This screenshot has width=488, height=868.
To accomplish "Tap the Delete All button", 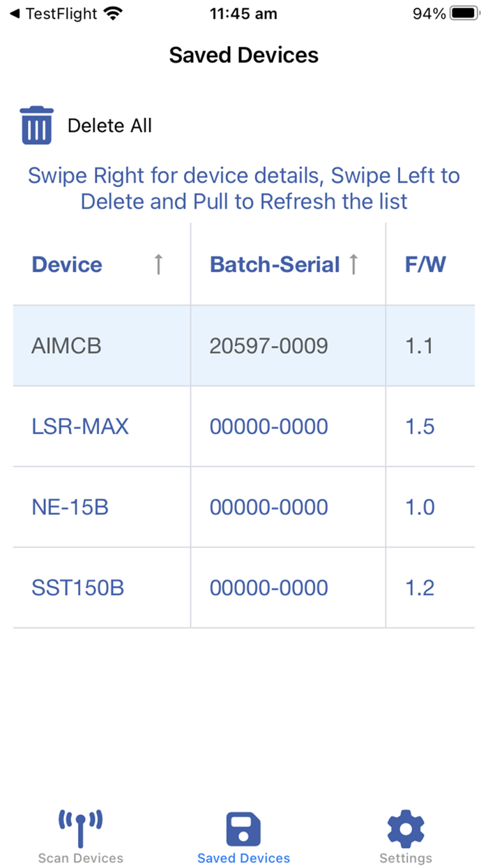I will coord(109,126).
